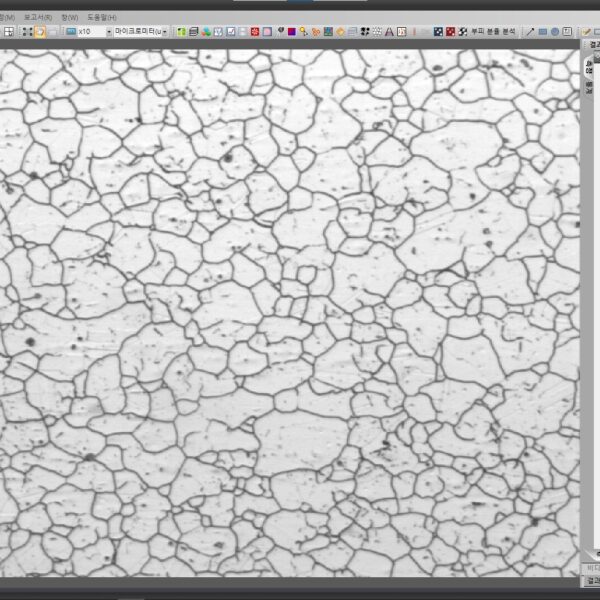This screenshot has width=600, height=600.
Task: Click the red snowflake icon in toolbar
Action: click(x=255, y=32)
